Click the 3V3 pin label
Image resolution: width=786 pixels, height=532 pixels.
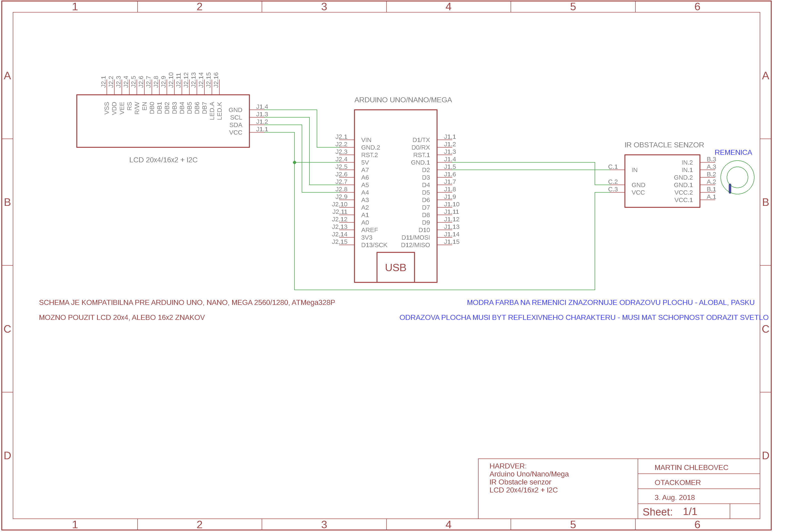click(367, 237)
